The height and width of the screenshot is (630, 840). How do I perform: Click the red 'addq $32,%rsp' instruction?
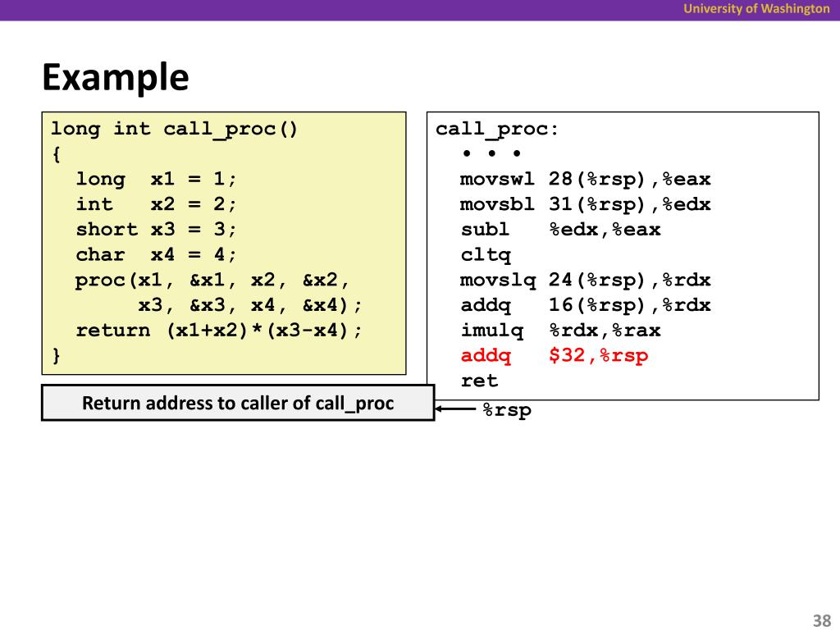[555, 355]
